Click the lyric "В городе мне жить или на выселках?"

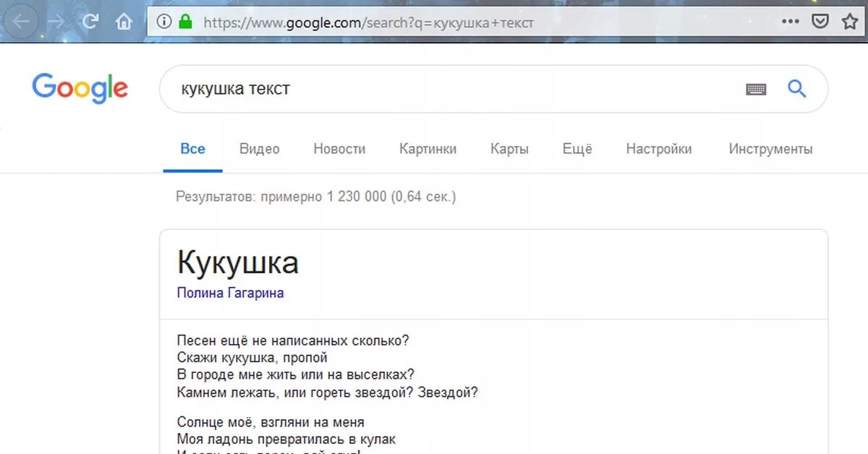coord(296,374)
